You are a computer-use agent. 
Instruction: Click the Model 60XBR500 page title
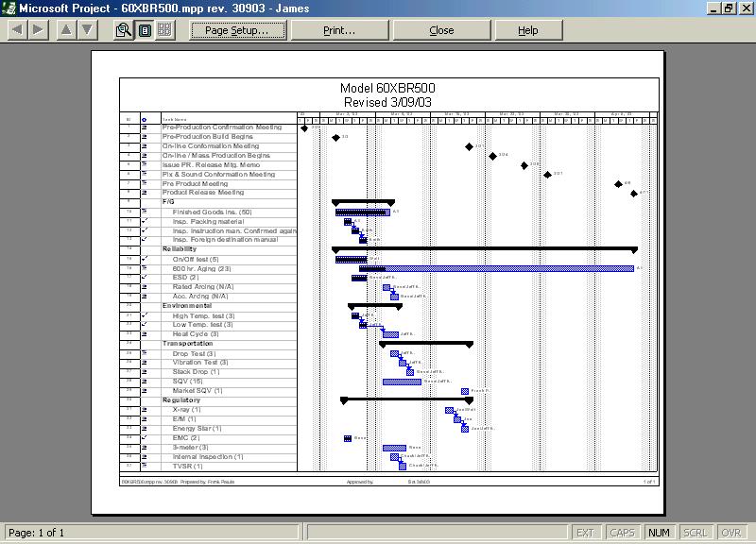click(x=387, y=88)
